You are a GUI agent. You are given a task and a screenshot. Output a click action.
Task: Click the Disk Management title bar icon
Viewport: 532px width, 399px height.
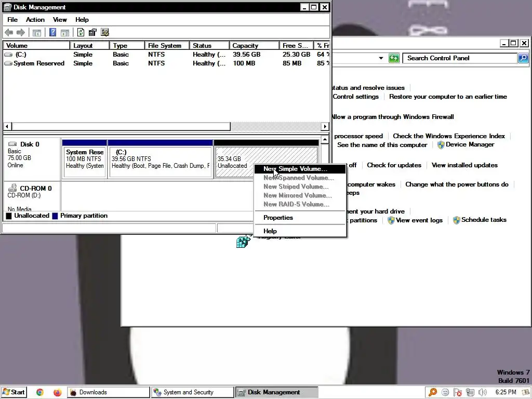click(x=7, y=7)
